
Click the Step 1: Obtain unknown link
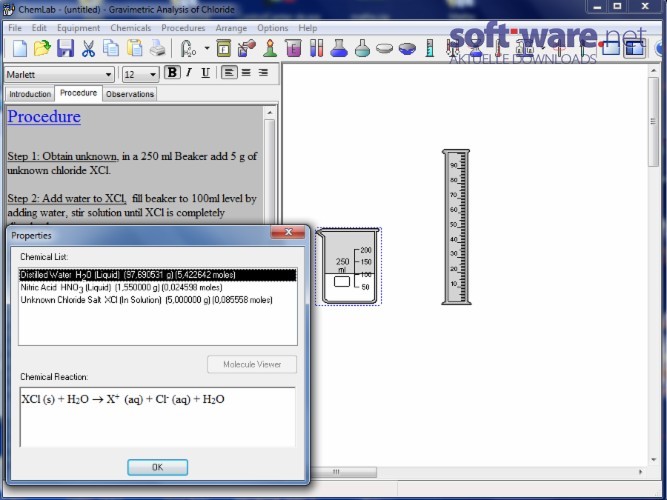63,156
